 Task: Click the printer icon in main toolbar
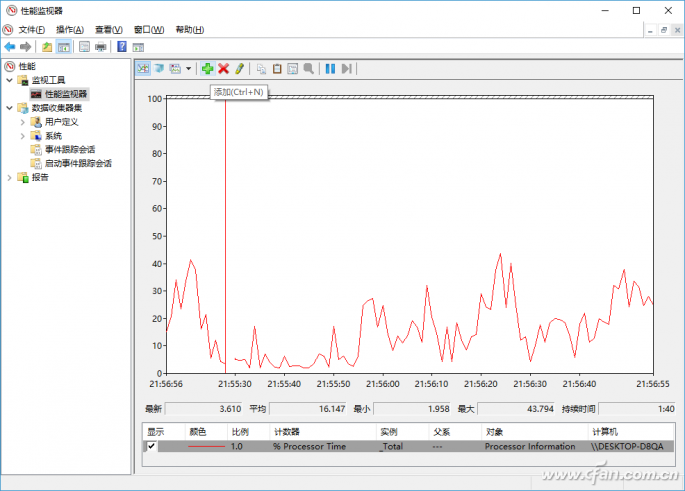pos(100,46)
